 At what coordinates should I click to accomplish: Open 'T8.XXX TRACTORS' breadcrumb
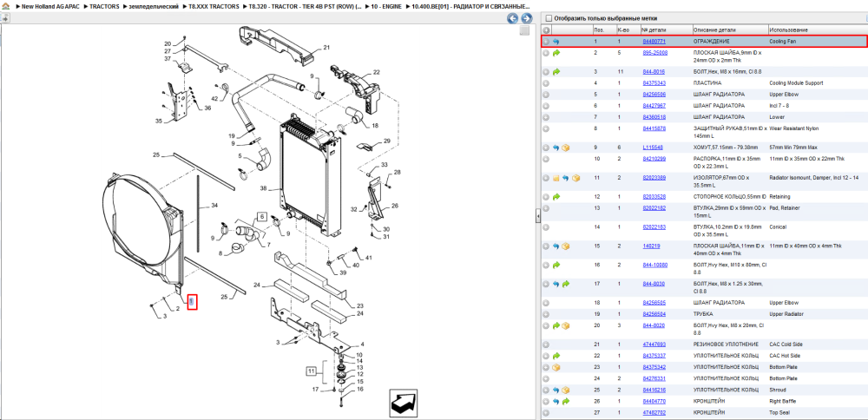(x=214, y=6)
